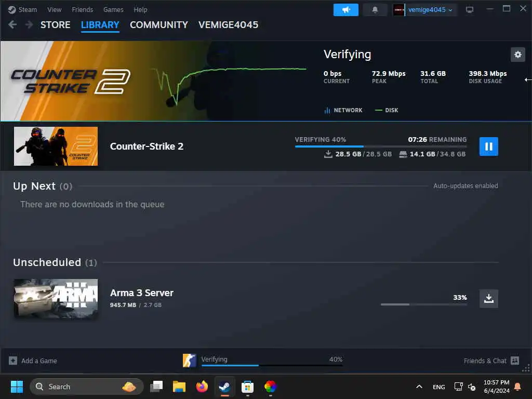Screen dimensions: 532x399
Task: Click the 72.9 Mbps PEAK value
Action: (389, 73)
